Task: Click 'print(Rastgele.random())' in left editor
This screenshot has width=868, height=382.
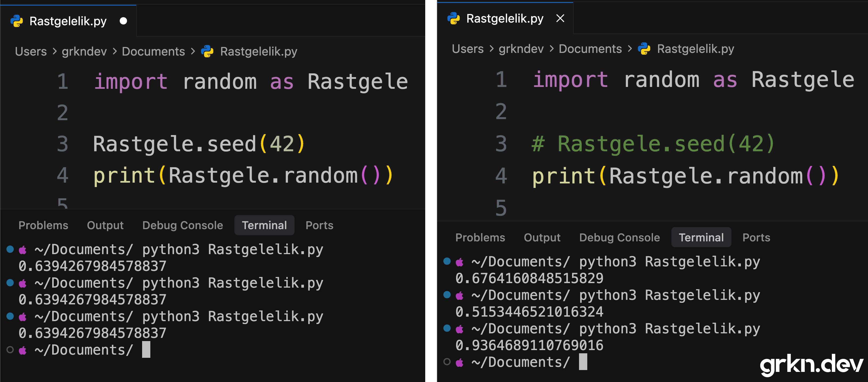Action: [243, 175]
